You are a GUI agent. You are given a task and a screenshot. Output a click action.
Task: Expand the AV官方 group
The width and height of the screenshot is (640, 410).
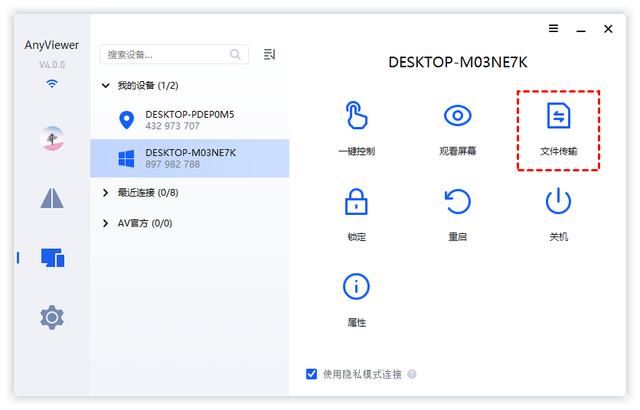pyautogui.click(x=107, y=223)
